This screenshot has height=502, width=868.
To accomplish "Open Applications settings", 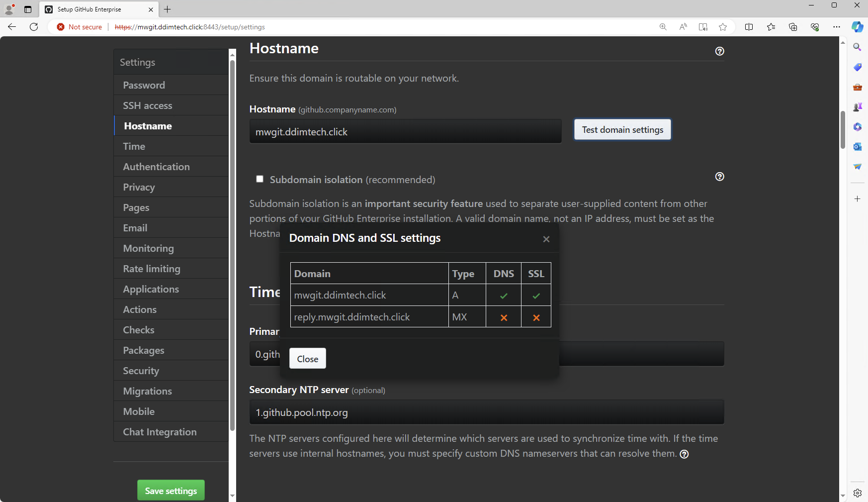I will pos(171,289).
